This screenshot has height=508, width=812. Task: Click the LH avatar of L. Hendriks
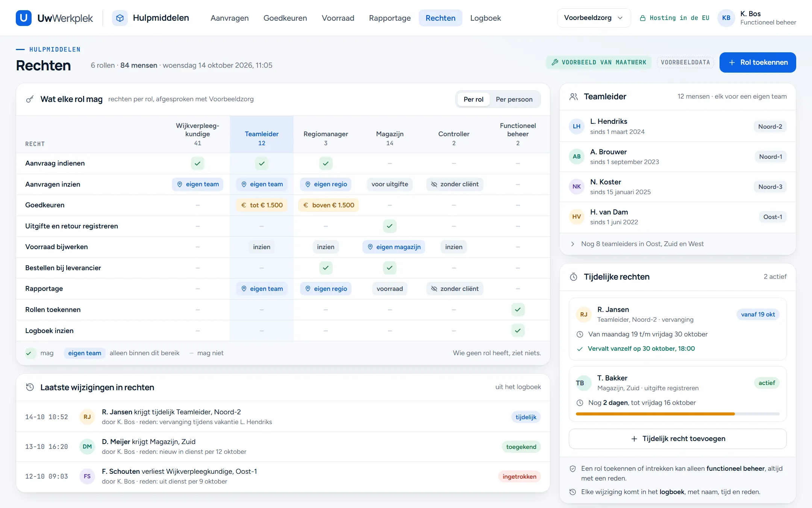(577, 126)
